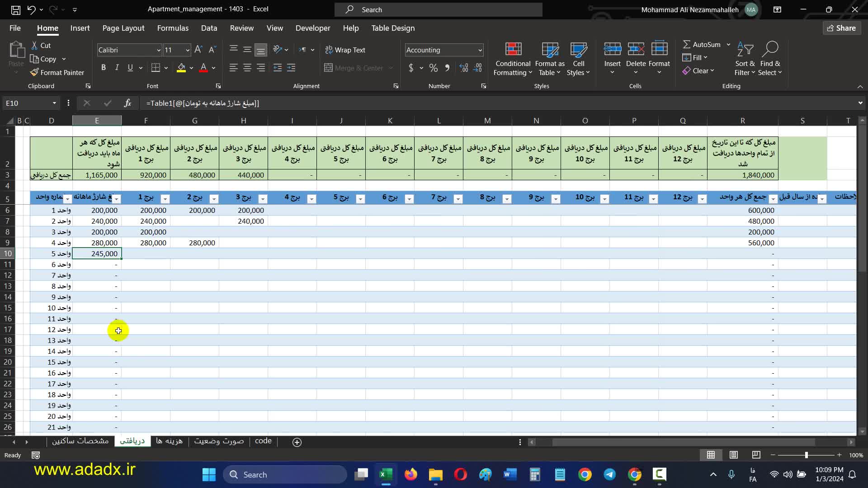Click the Merge & Center icon

point(329,68)
